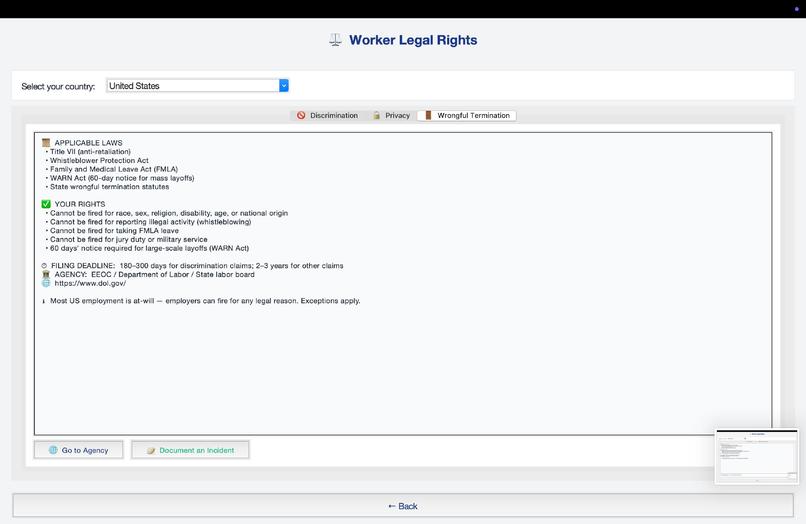This screenshot has width=806, height=524.
Task: Switch to the Privacy tab
Action: point(391,115)
